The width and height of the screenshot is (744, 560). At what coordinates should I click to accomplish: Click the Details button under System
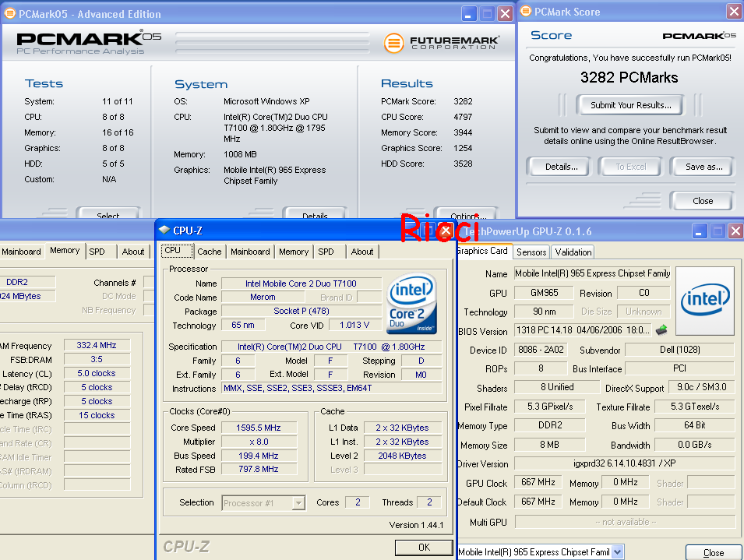315,213
